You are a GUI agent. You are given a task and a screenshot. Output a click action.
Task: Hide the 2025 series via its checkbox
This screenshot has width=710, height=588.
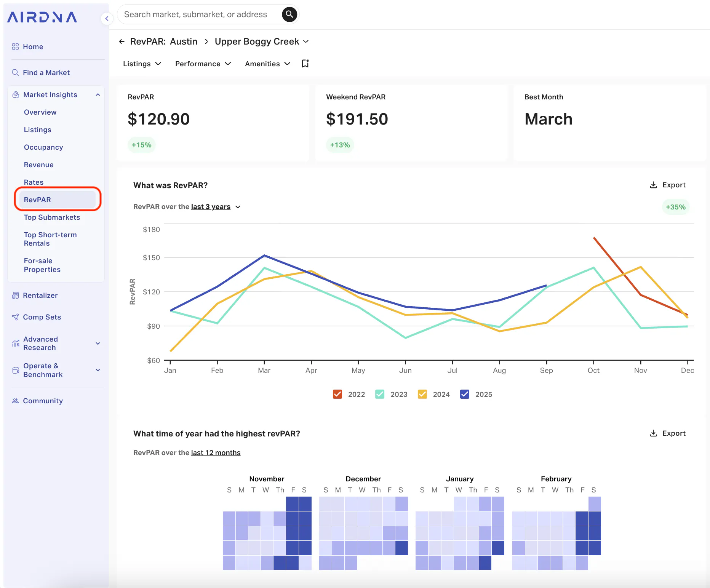click(465, 394)
